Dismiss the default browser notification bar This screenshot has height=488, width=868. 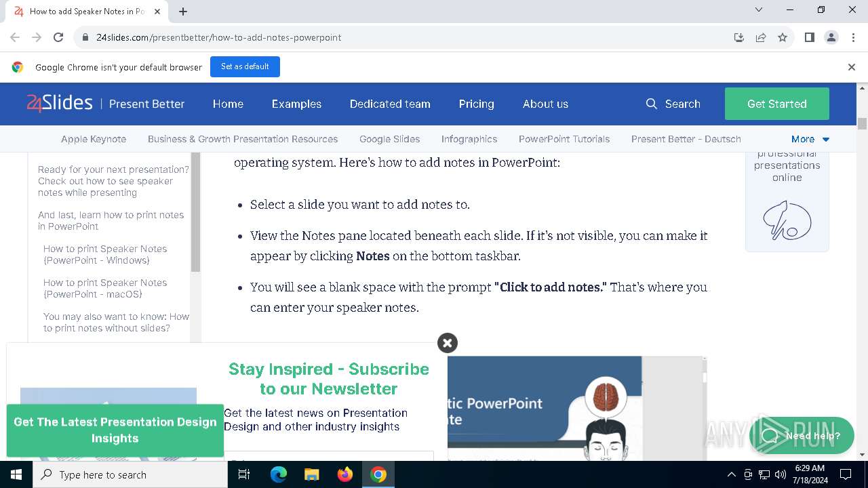(x=852, y=67)
